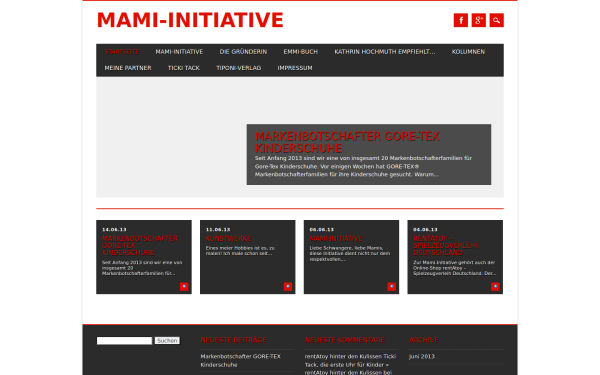
Task: Open slider headline Markenbotschafter Gore-Tex Kinderschuhe
Action: point(347,142)
